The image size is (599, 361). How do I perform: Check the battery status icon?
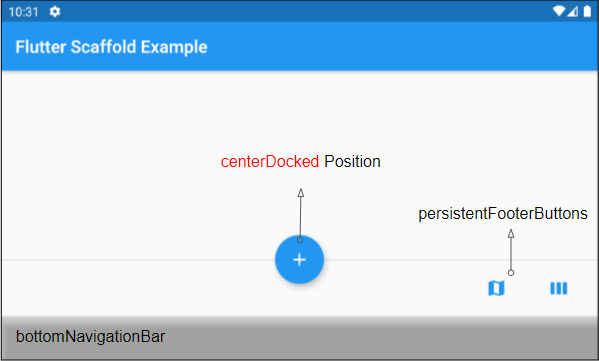tap(587, 11)
